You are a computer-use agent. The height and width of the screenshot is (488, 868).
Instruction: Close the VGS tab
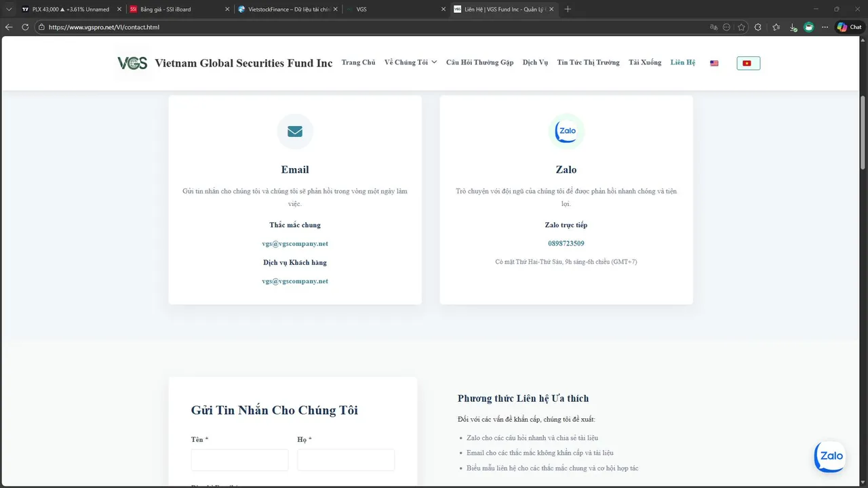coord(443,9)
